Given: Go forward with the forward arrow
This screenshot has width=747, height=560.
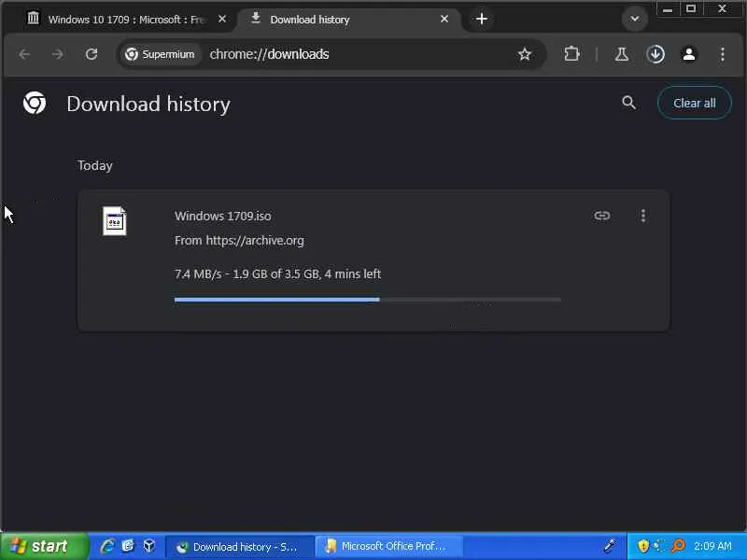Looking at the screenshot, I should point(58,54).
